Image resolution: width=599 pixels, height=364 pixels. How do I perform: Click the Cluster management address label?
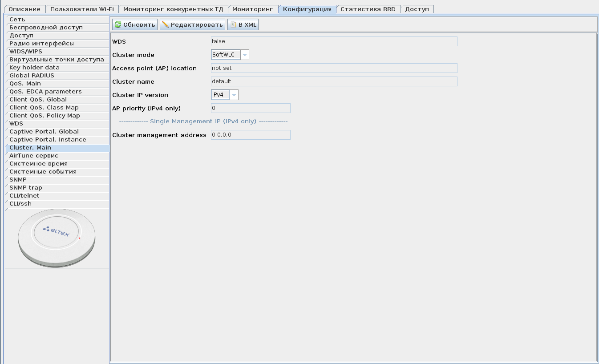point(159,135)
